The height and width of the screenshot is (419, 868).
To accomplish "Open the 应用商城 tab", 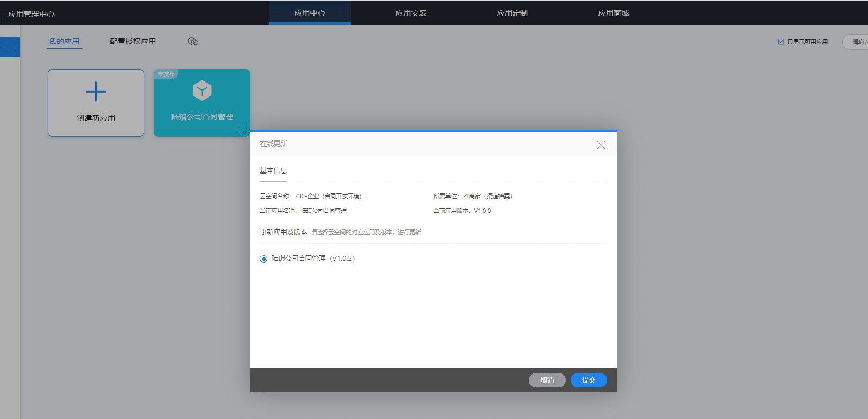I will [x=613, y=12].
